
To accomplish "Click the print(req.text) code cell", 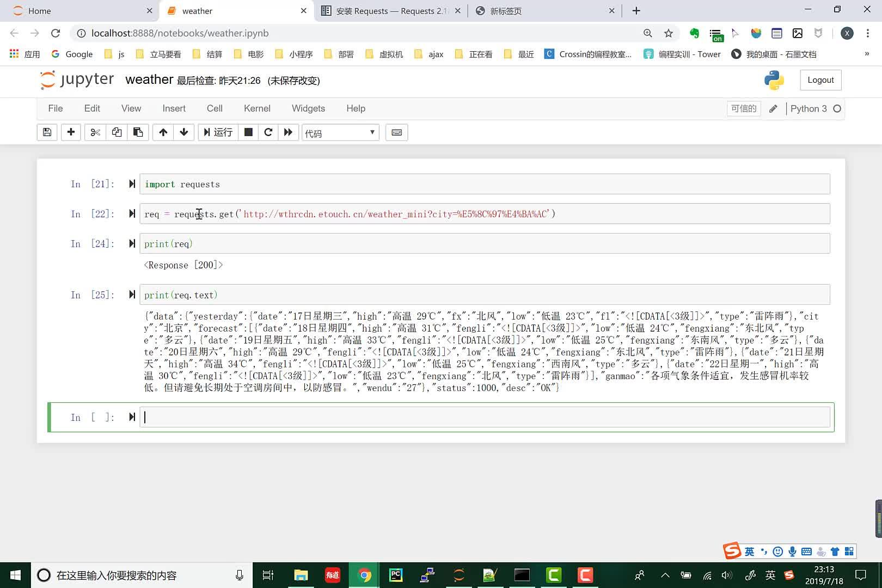I will [x=485, y=295].
